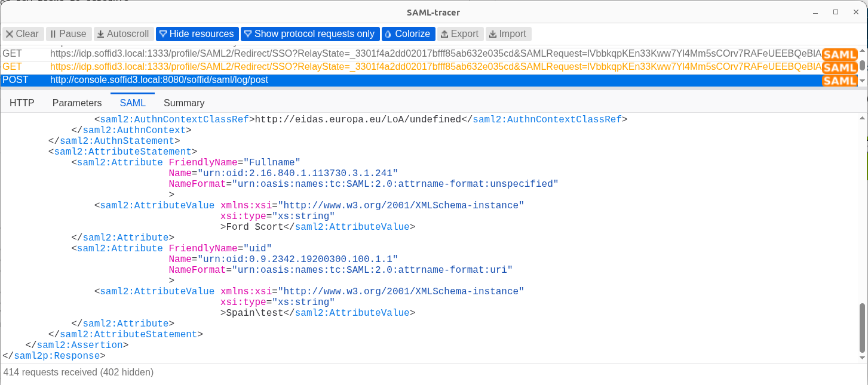This screenshot has height=385, width=868.
Task: Toggle Autoscroll
Action: pos(123,34)
